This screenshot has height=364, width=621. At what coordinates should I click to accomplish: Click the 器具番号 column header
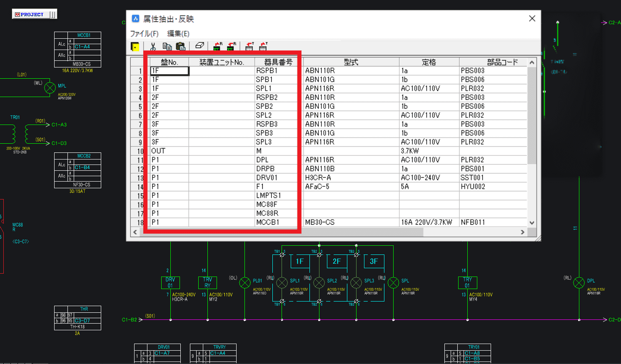pyautogui.click(x=278, y=62)
